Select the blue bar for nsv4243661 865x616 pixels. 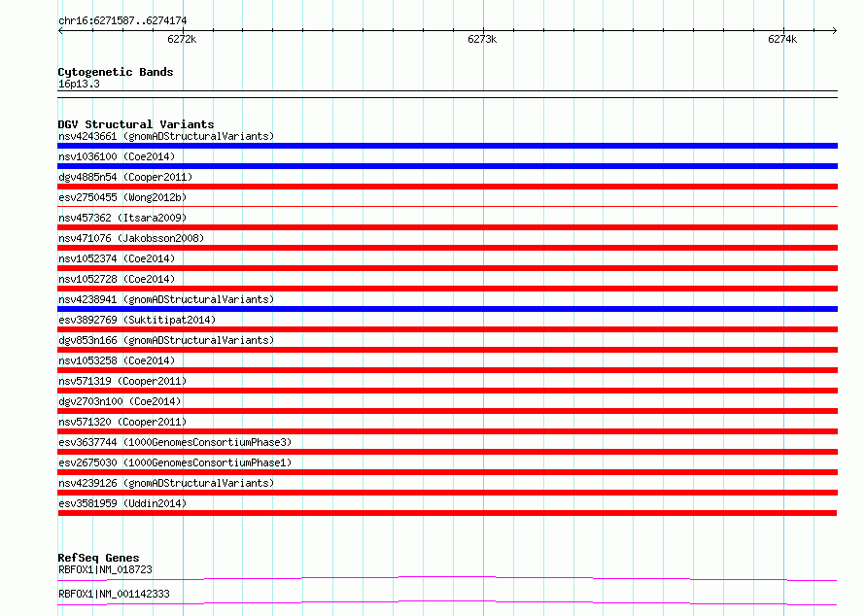(x=447, y=146)
